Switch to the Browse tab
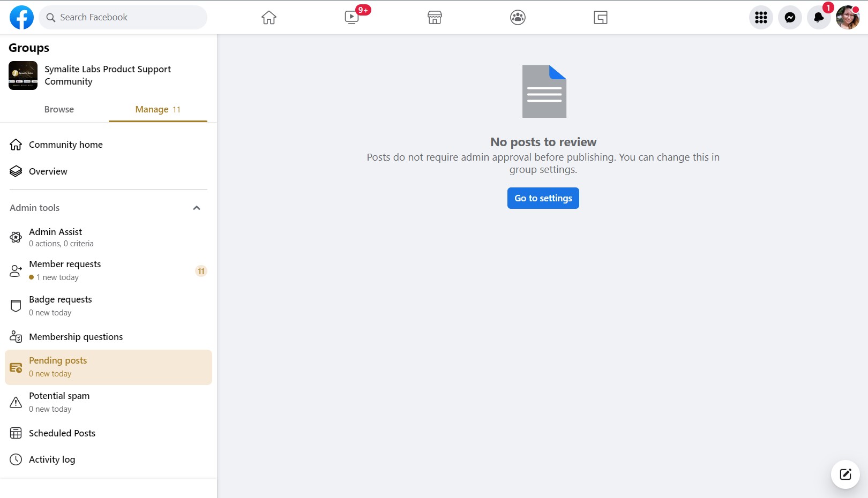This screenshot has height=498, width=868. coord(59,109)
